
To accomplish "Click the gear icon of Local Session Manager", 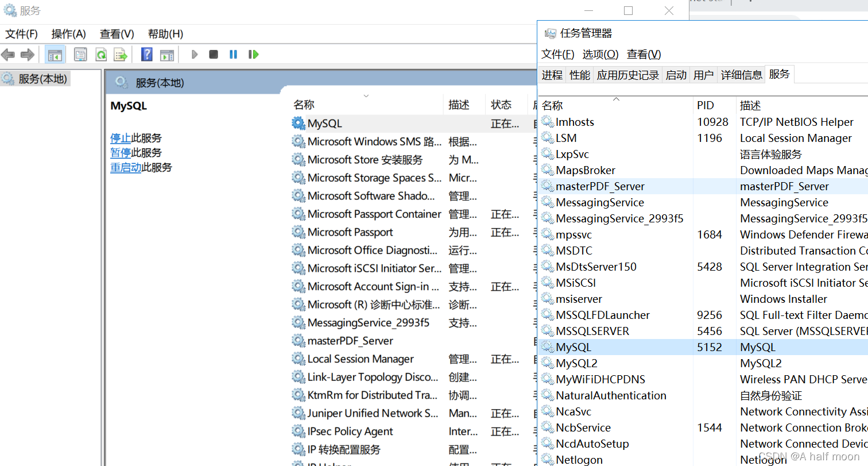I will (299, 359).
